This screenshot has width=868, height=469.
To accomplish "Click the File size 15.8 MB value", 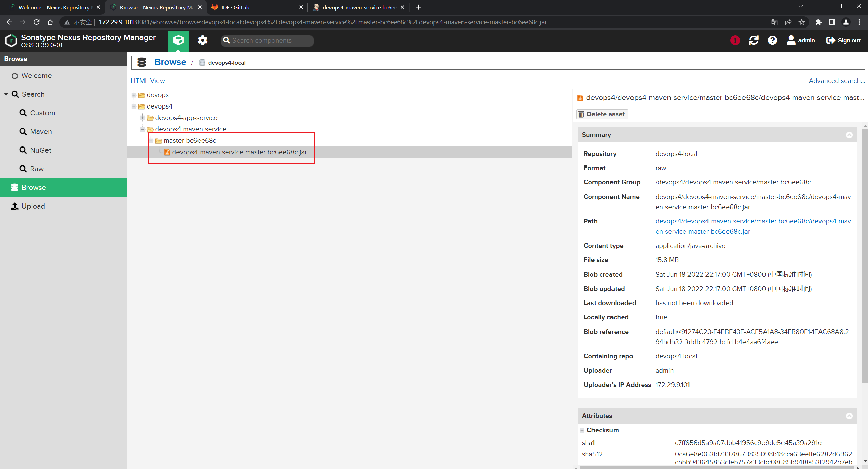I will 667,260.
